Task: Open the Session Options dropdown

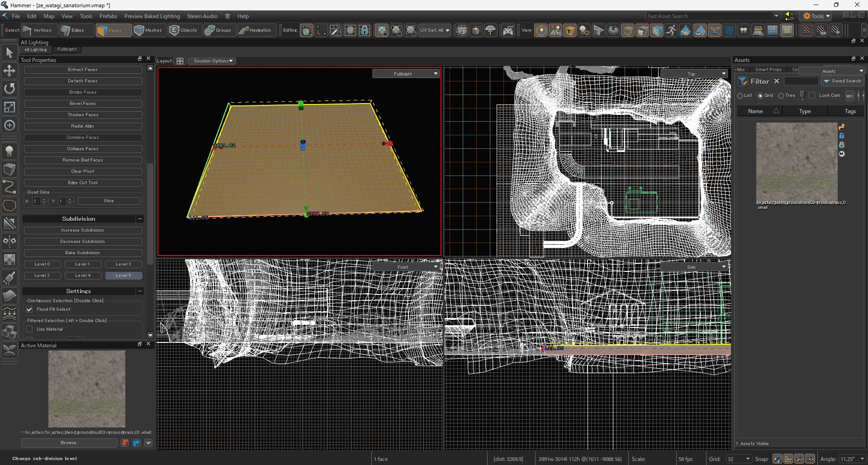Action: [213, 61]
